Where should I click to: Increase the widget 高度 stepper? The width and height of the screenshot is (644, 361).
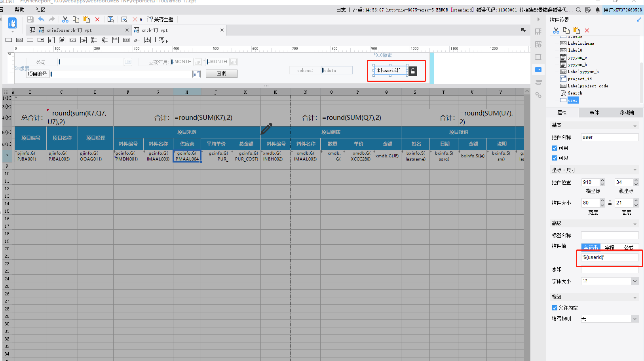636,201
